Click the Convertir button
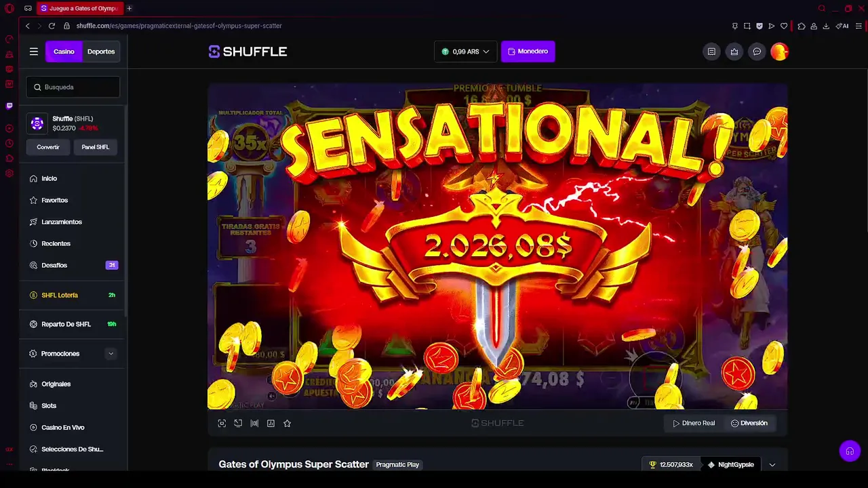Image resolution: width=868 pixels, height=488 pixels. [x=48, y=147]
